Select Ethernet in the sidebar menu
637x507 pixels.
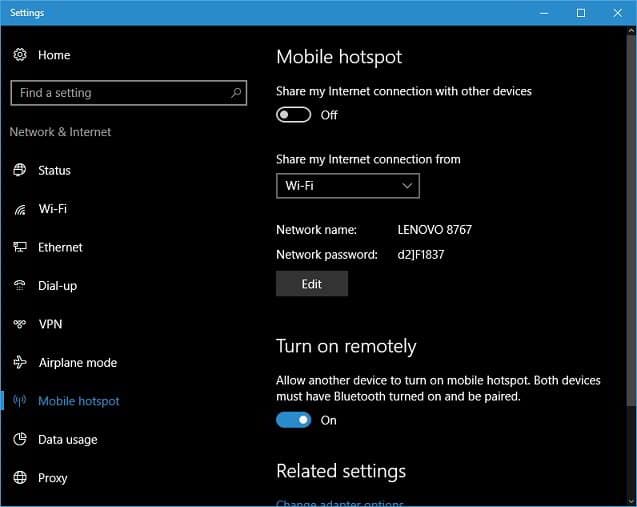pos(60,247)
